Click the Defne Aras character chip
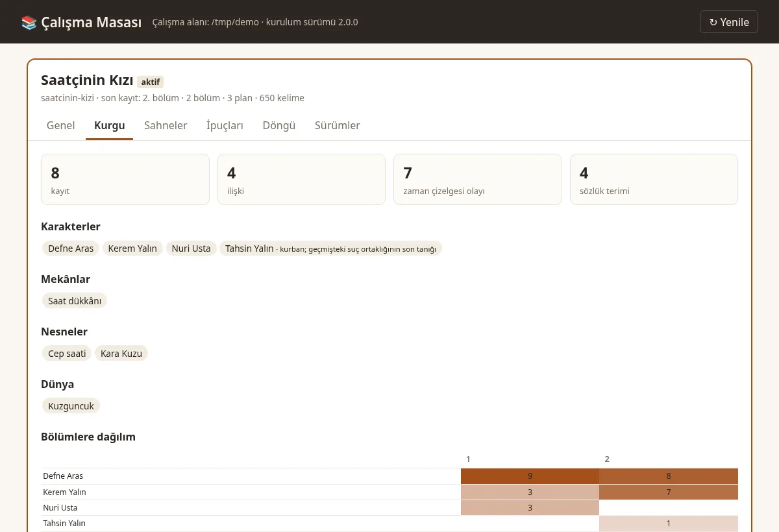 pyautogui.click(x=71, y=248)
